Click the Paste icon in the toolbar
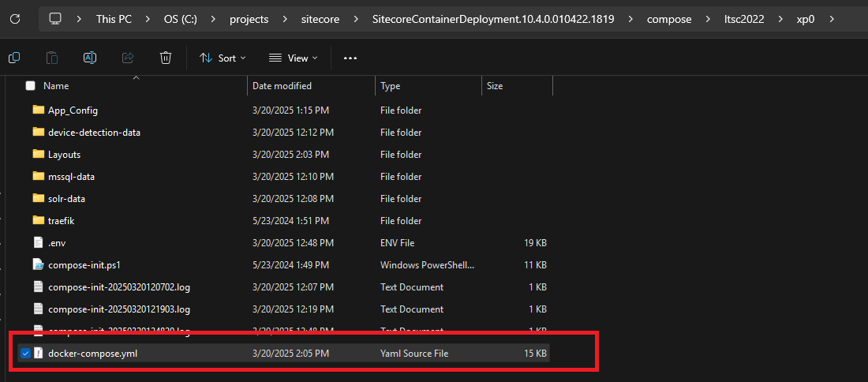The image size is (868, 382). [52, 58]
